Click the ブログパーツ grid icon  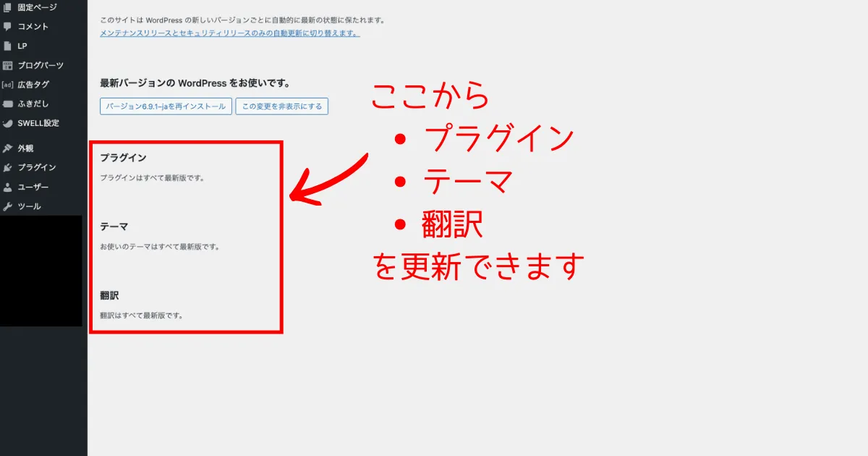pos(8,65)
